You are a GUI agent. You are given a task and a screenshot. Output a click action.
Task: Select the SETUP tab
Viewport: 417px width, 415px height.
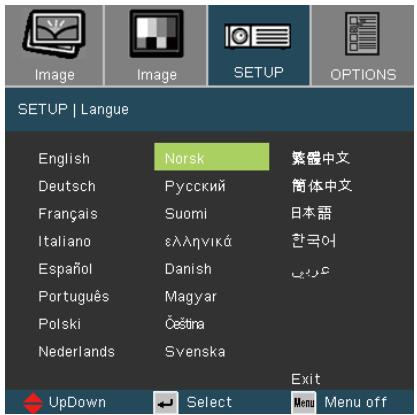click(x=259, y=46)
